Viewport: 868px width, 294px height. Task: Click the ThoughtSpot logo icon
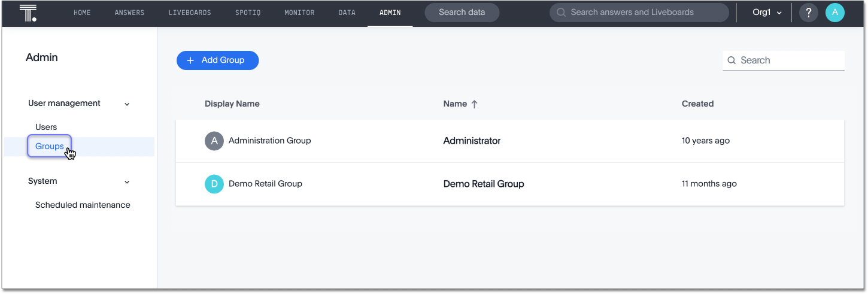point(28,13)
